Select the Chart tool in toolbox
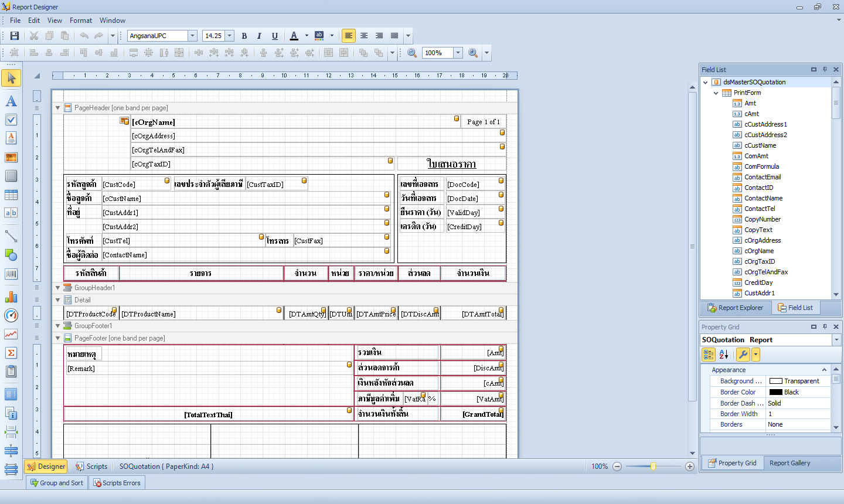 tap(11, 297)
